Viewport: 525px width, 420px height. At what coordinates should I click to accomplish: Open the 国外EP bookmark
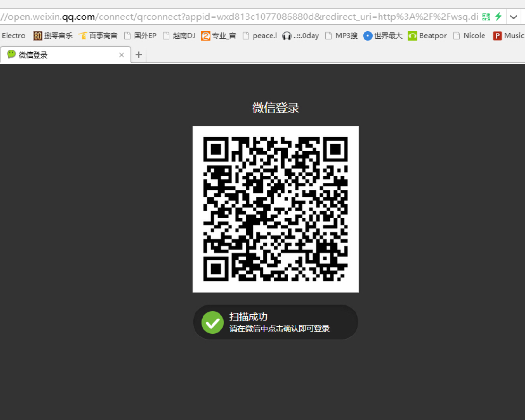[140, 35]
